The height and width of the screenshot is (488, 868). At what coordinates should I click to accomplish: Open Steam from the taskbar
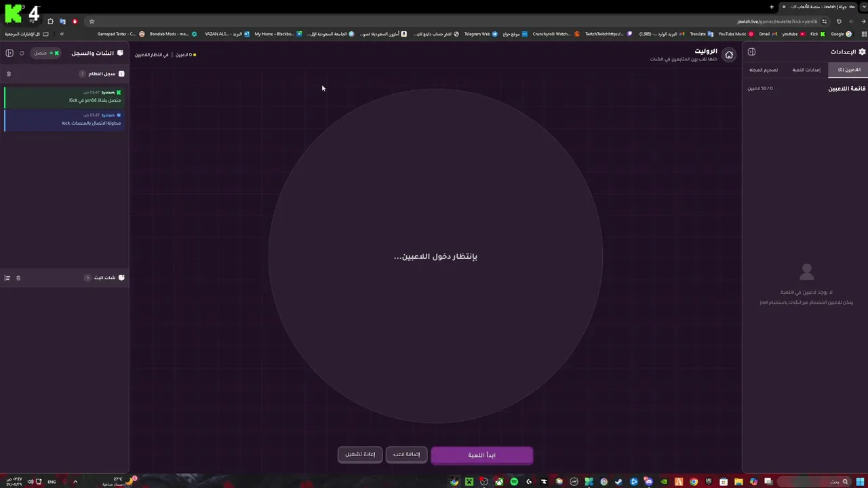pos(618,482)
